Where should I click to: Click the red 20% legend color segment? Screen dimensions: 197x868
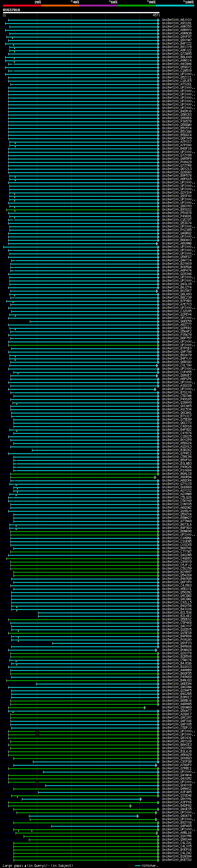click(22, 6)
